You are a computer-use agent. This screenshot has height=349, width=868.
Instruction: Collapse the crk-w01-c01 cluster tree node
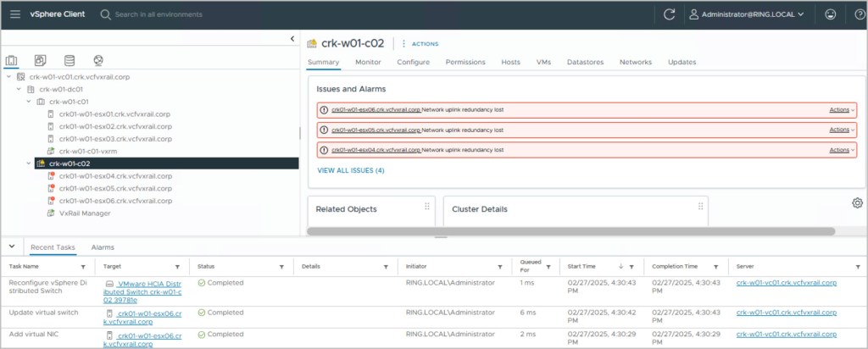(x=29, y=102)
